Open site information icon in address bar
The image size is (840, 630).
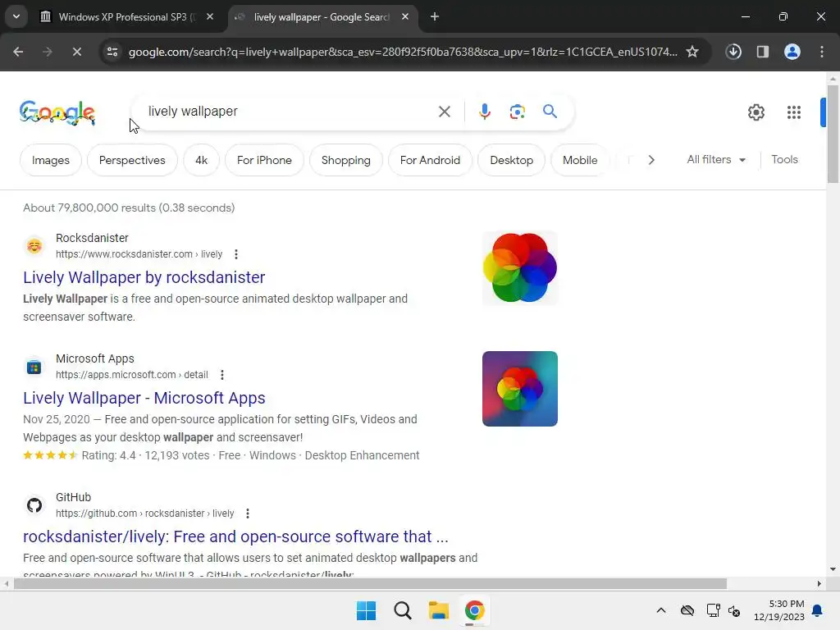point(112,52)
